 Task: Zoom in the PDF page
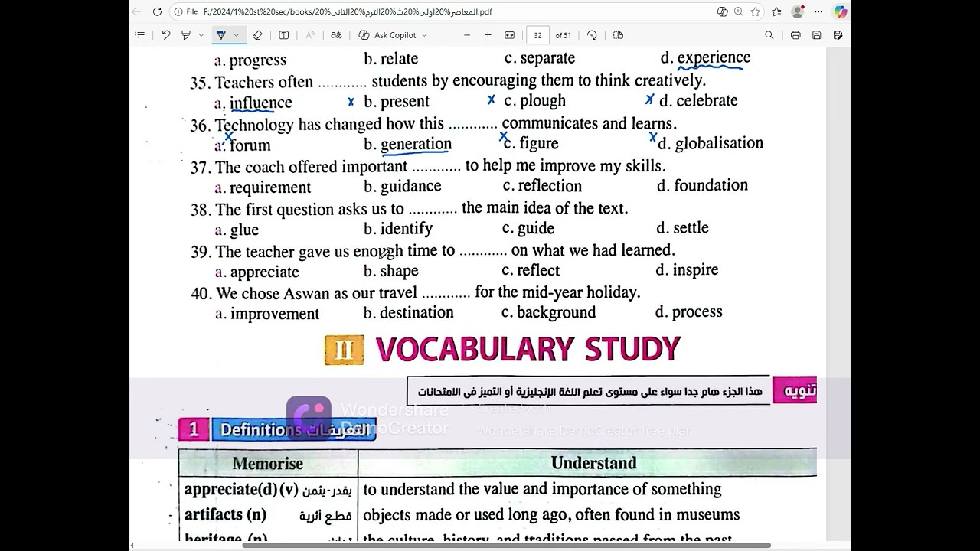tap(488, 35)
